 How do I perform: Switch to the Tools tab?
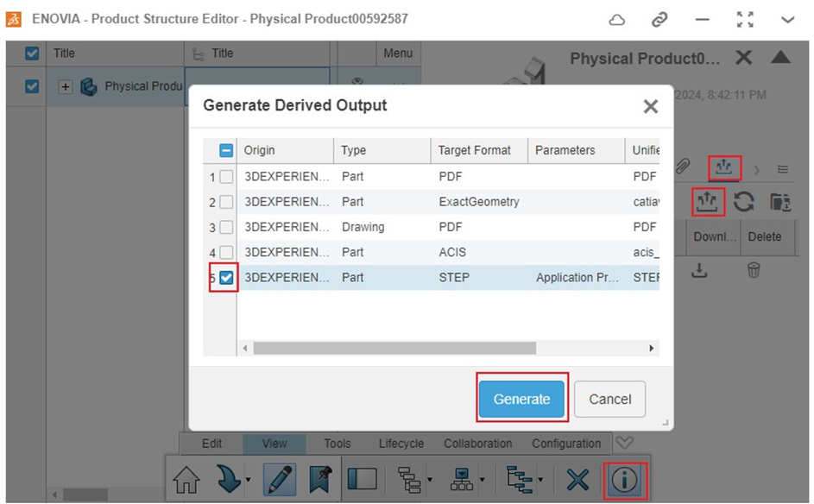coord(338,444)
